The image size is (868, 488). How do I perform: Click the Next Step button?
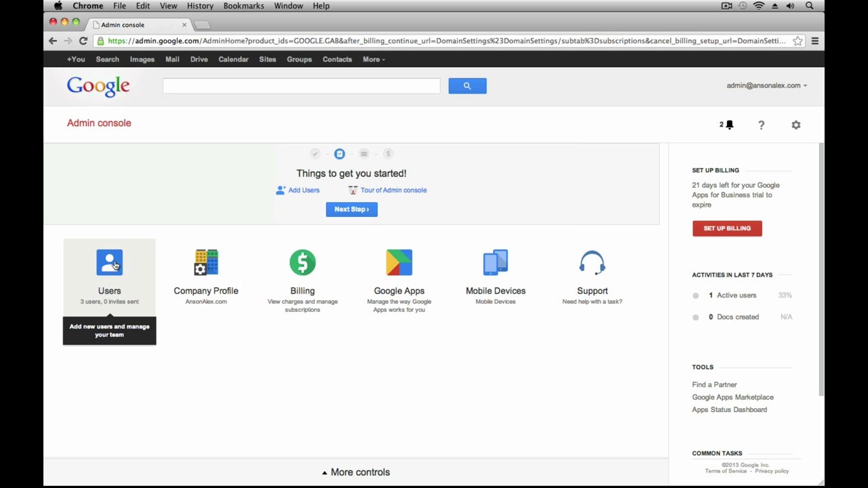351,209
